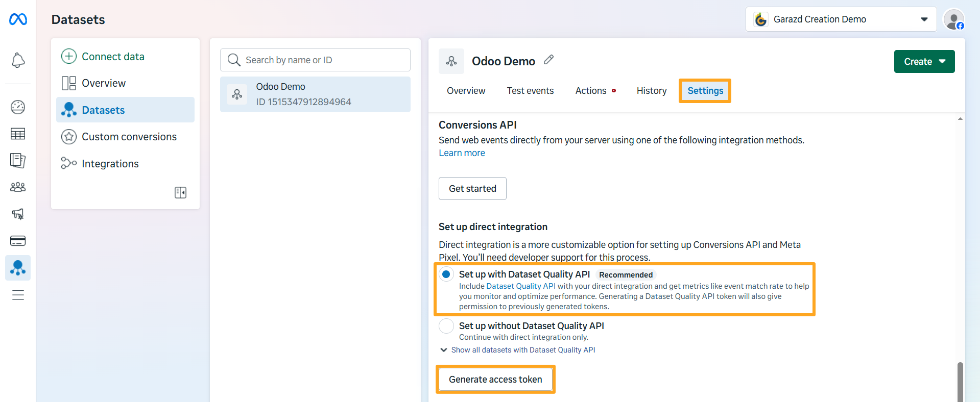
Task: Open Custom conversions in sidebar
Action: tap(129, 137)
